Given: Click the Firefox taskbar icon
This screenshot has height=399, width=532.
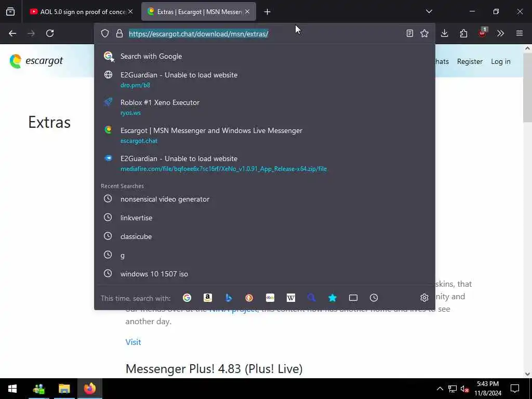Looking at the screenshot, I should click(x=90, y=389).
